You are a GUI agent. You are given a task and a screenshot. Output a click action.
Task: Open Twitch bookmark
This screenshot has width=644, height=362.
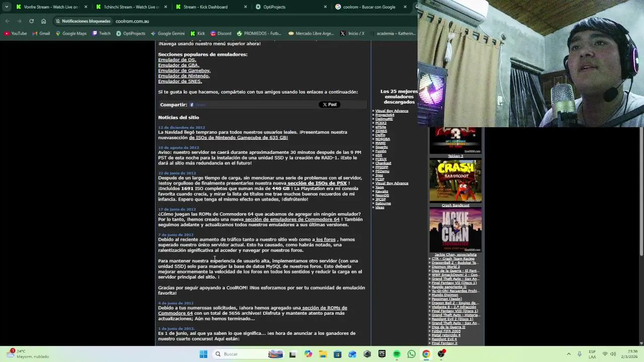(x=101, y=34)
